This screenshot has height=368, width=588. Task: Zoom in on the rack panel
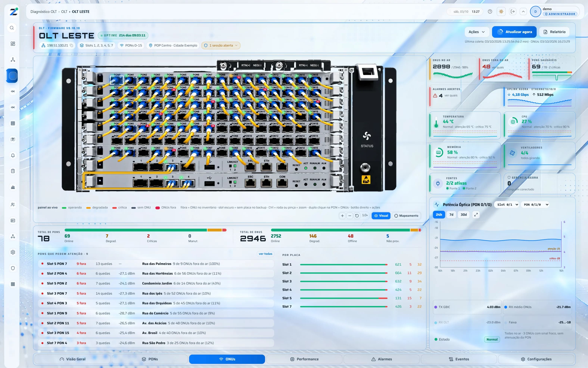tap(342, 216)
